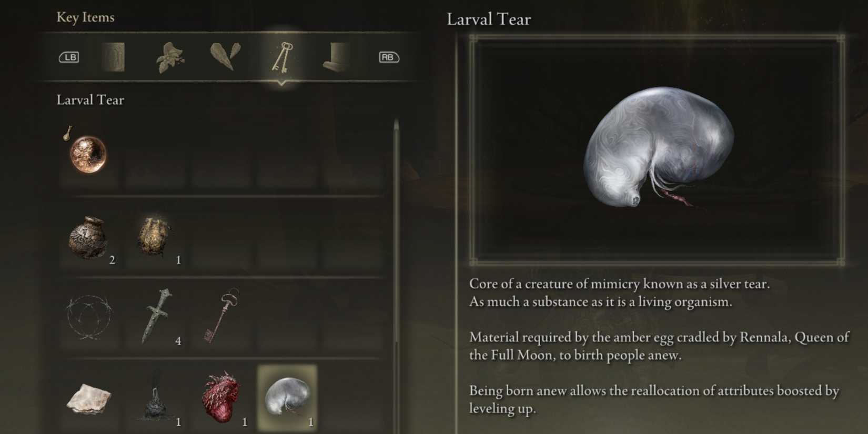
Task: Open the flower crafting materials tab
Action: click(x=170, y=58)
